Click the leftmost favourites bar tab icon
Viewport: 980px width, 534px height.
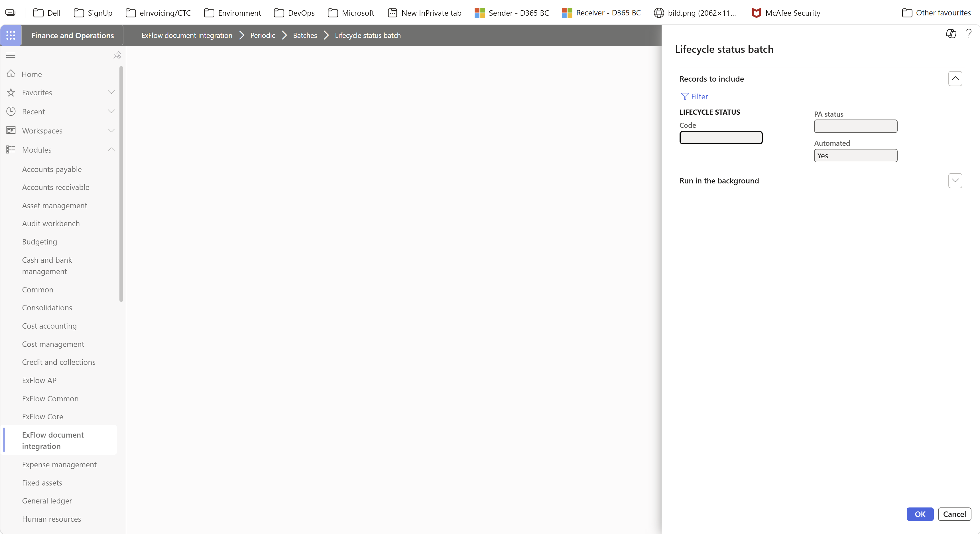click(11, 13)
